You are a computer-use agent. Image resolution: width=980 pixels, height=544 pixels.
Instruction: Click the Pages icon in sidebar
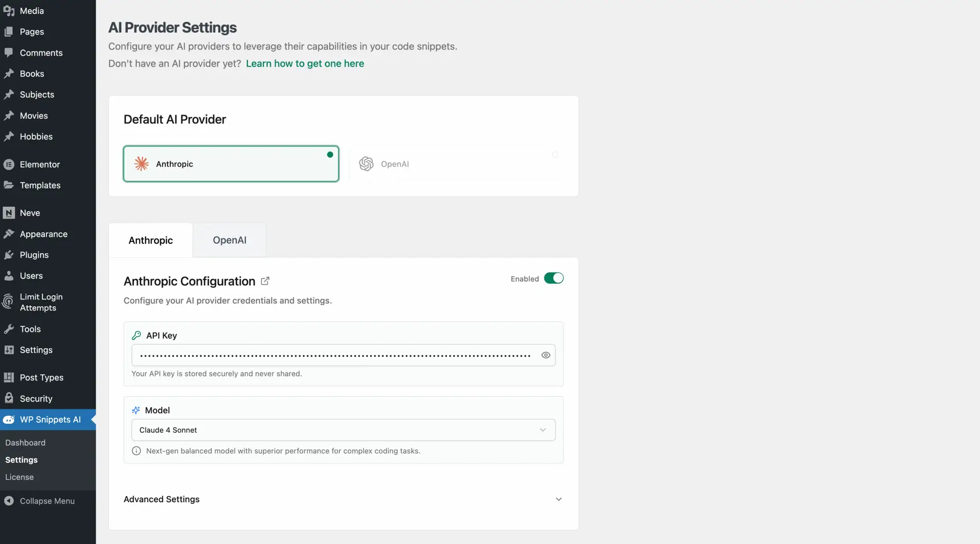9,32
